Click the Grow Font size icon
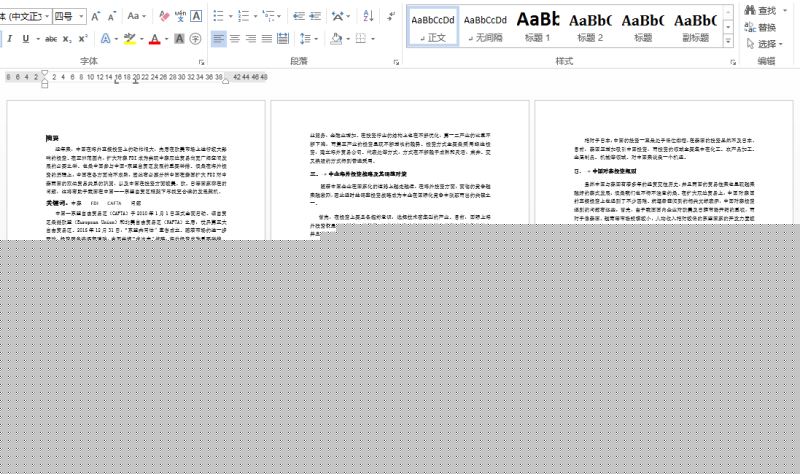The width and height of the screenshot is (800, 474). (96, 16)
